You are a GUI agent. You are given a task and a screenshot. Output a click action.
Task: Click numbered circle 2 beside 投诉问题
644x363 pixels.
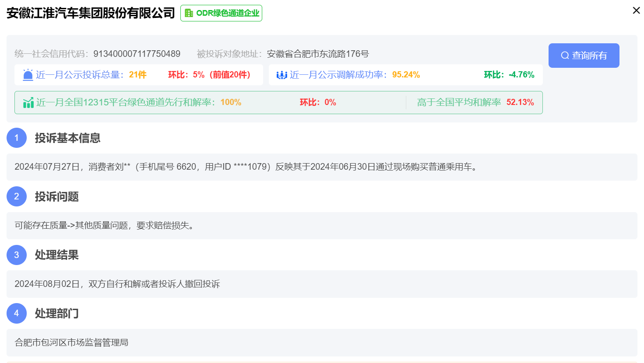click(17, 196)
